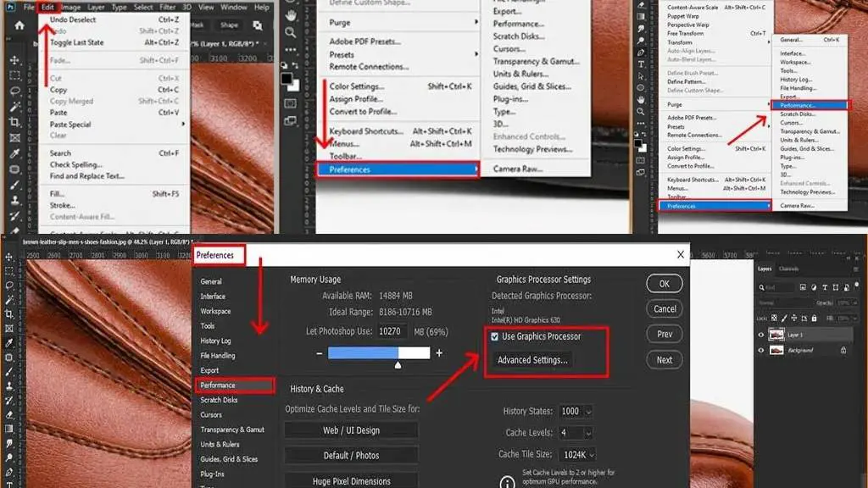This screenshot has width=868, height=488.
Task: Select Type tool in top-right panel toolbar
Action: click(x=641, y=64)
